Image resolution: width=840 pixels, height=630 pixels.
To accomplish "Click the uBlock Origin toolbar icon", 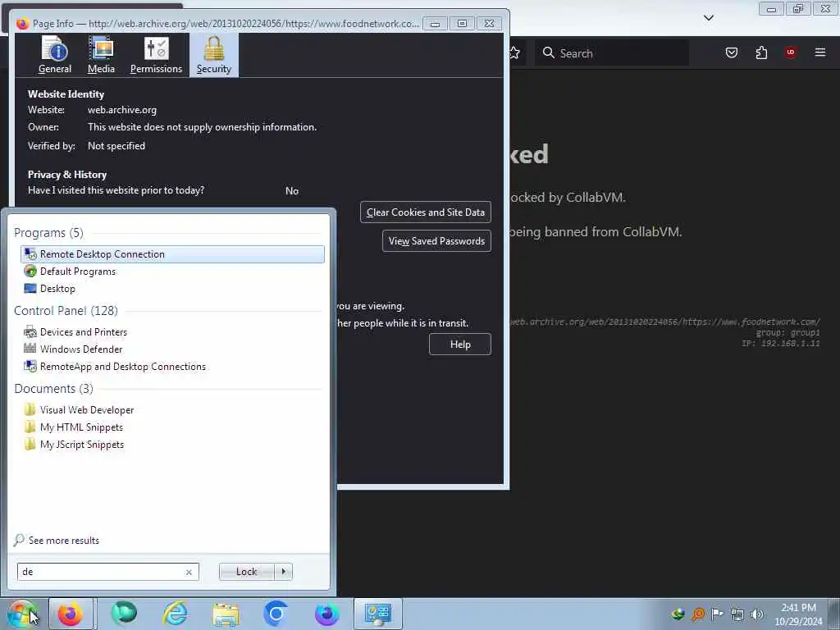I will pos(790,52).
